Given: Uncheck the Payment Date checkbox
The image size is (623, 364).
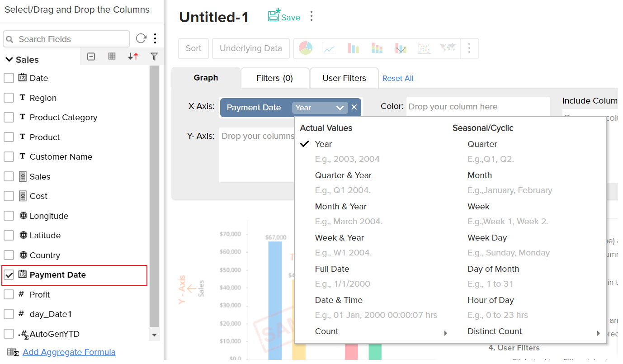Looking at the screenshot, I should tap(9, 275).
